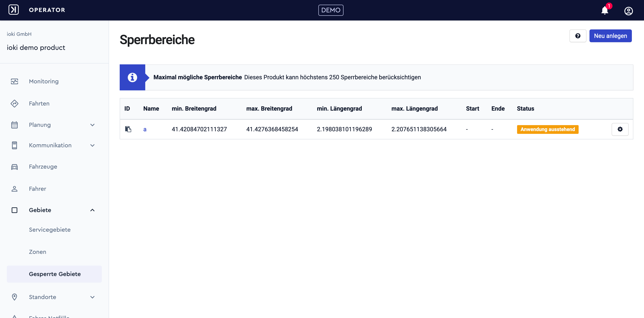Click the Kommunikation phone icon
Viewport: 644px width, 318px height.
(x=14, y=145)
